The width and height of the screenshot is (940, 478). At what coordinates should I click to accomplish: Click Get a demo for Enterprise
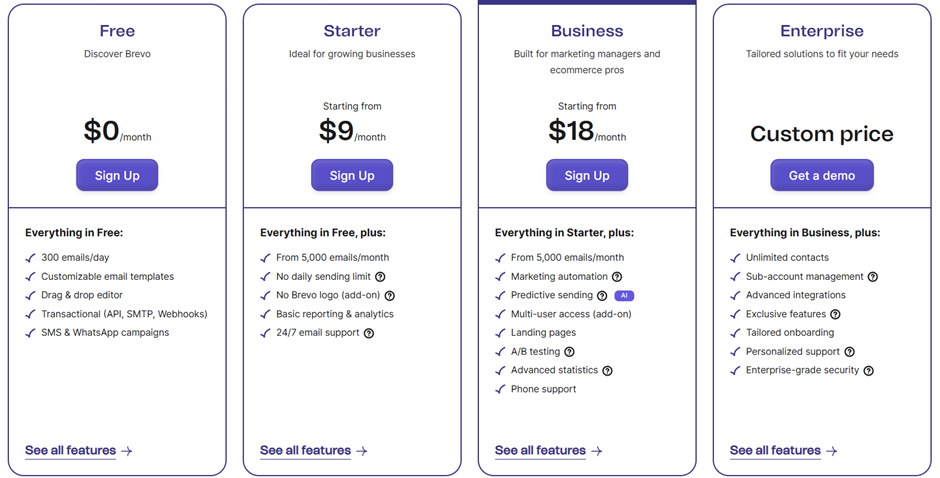tap(822, 175)
